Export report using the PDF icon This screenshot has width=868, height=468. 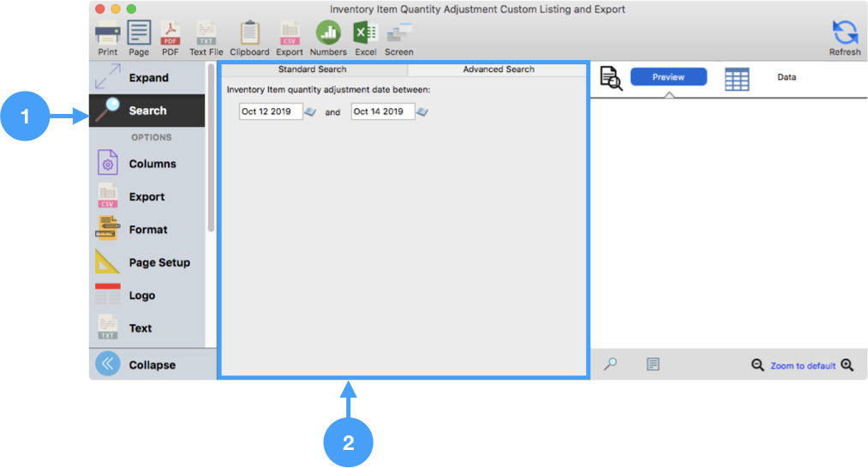pyautogui.click(x=171, y=33)
